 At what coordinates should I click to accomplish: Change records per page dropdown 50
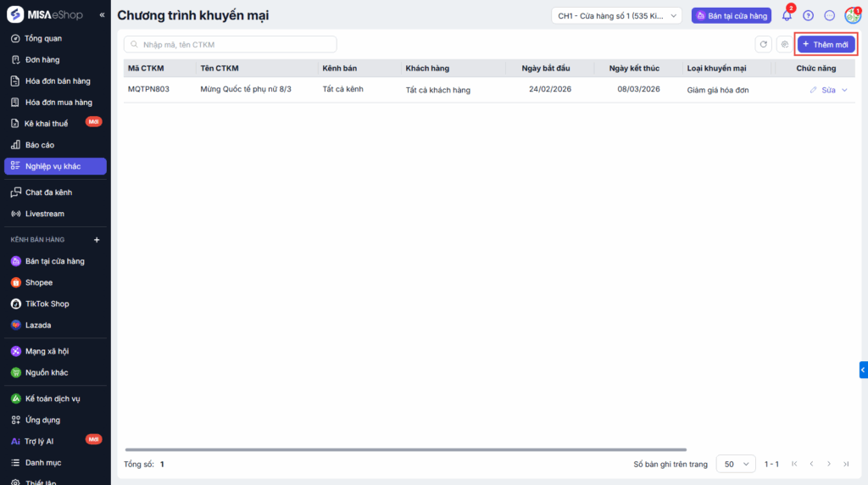[736, 464]
